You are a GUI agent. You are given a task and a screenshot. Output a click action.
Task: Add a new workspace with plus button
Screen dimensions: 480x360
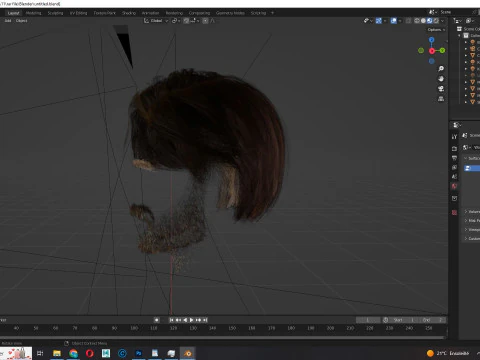point(272,13)
